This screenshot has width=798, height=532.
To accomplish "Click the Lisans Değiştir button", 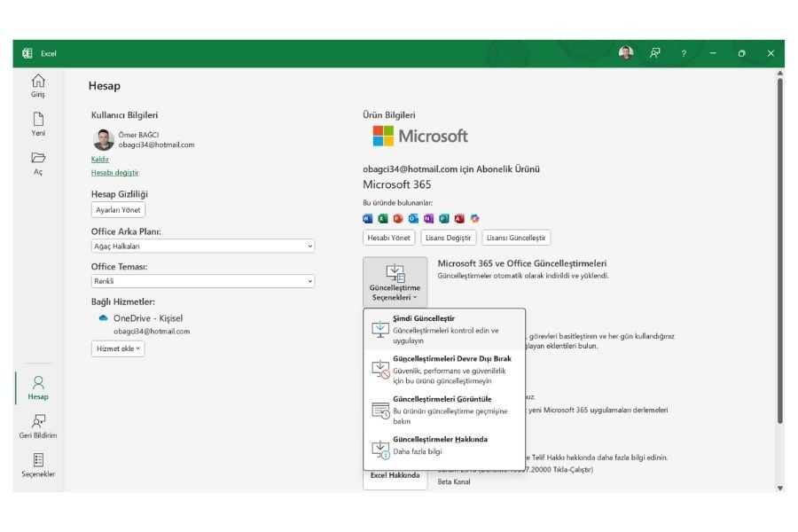I will coord(448,238).
